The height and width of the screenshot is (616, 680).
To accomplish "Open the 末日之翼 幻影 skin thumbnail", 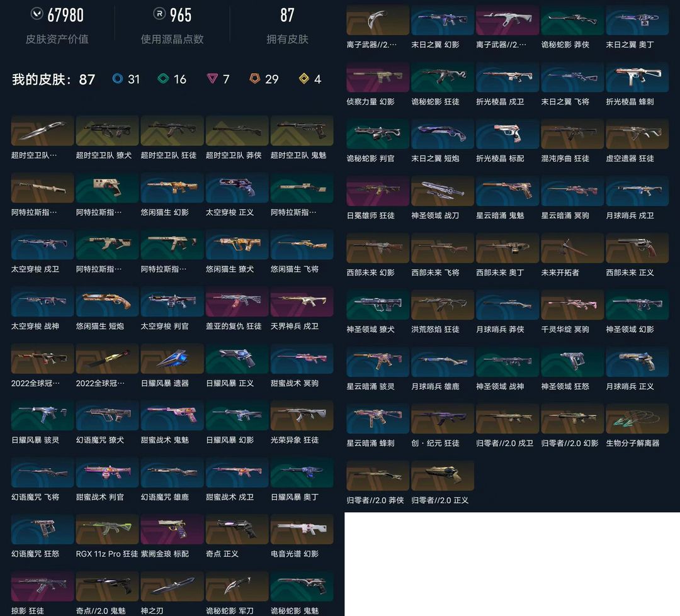I will 443,20.
